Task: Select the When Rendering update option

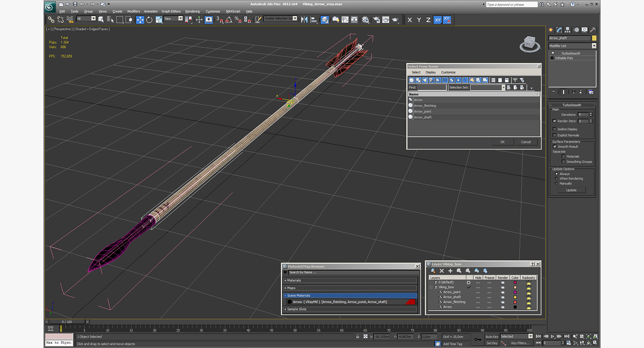Action: [x=556, y=179]
